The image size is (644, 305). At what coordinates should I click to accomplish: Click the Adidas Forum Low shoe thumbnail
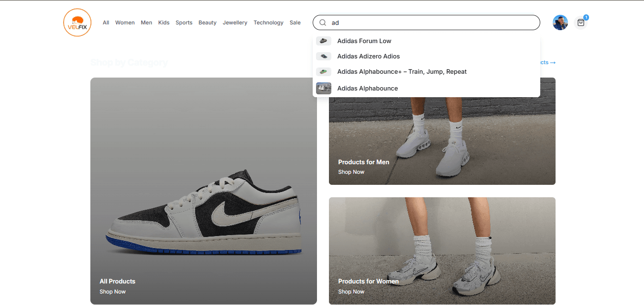[x=324, y=41]
